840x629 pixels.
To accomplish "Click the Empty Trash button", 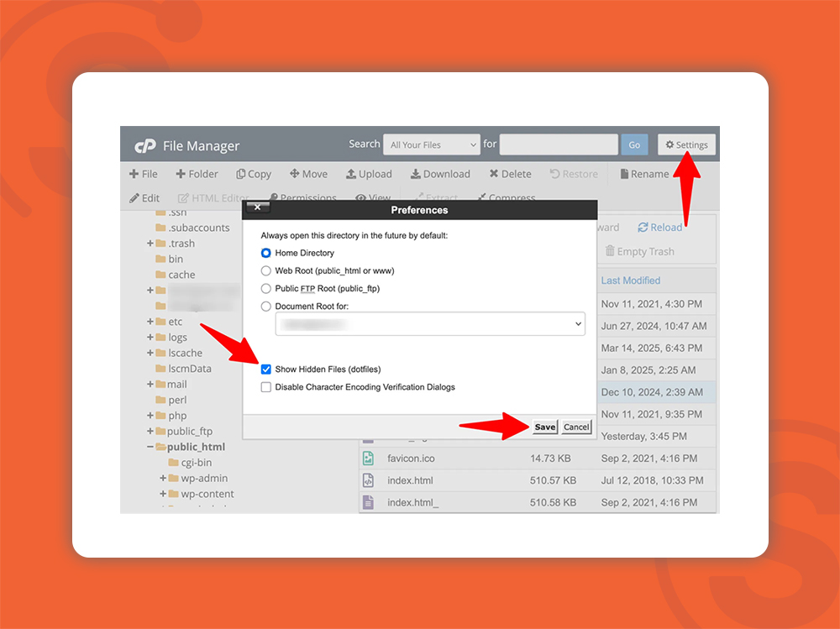I will coord(639,251).
